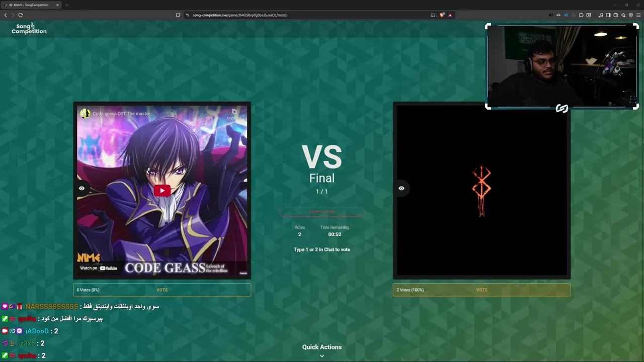Open the site settings icon before the URL
The width and height of the screenshot is (644, 362).
coord(188,15)
